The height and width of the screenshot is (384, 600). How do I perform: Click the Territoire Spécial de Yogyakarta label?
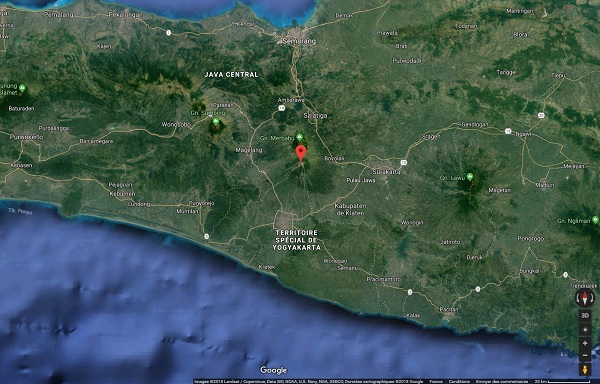pos(297,240)
